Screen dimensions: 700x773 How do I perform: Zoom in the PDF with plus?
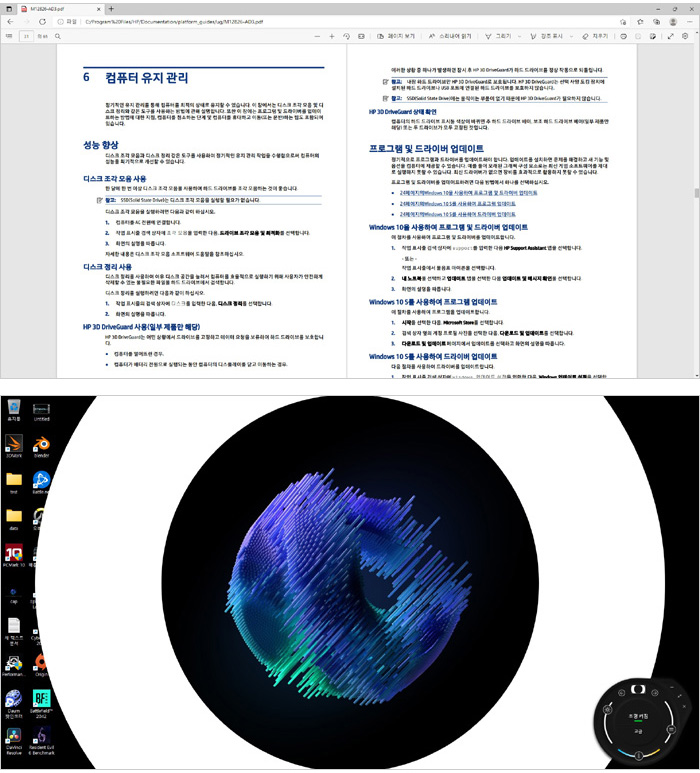pos(332,36)
